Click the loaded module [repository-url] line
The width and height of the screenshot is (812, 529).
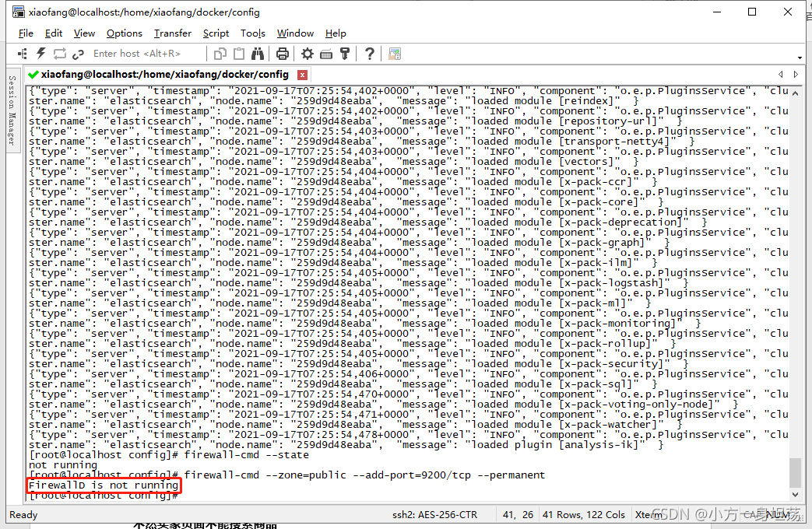pyautogui.click(x=355, y=121)
